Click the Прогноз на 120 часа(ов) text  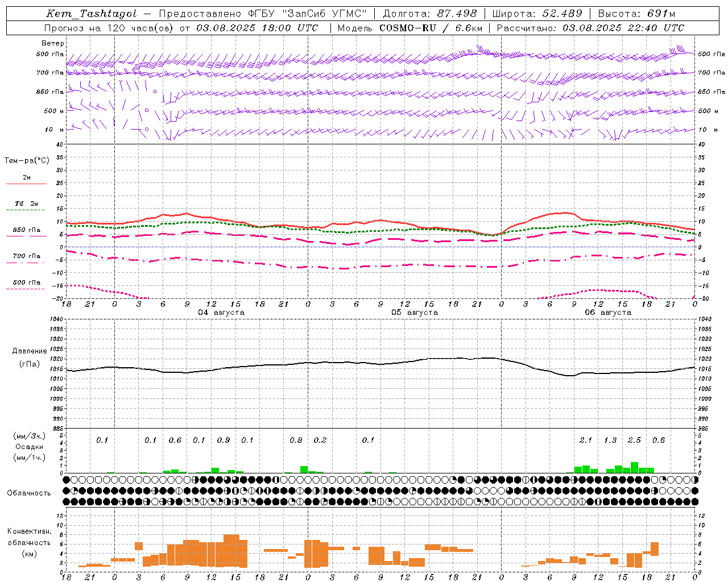(110, 28)
